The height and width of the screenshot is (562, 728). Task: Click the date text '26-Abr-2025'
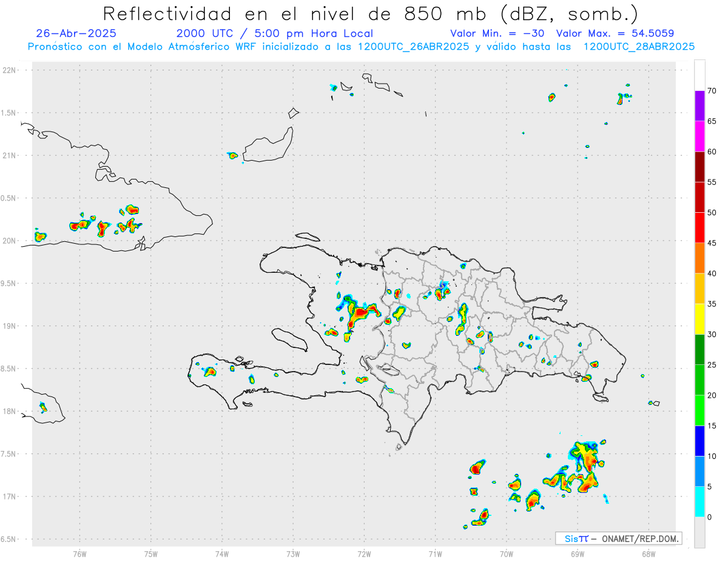tap(76, 33)
